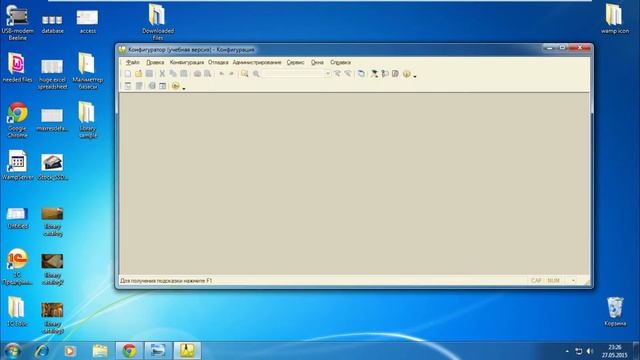Open the Отладка menu
640x360 pixels.
click(x=218, y=62)
